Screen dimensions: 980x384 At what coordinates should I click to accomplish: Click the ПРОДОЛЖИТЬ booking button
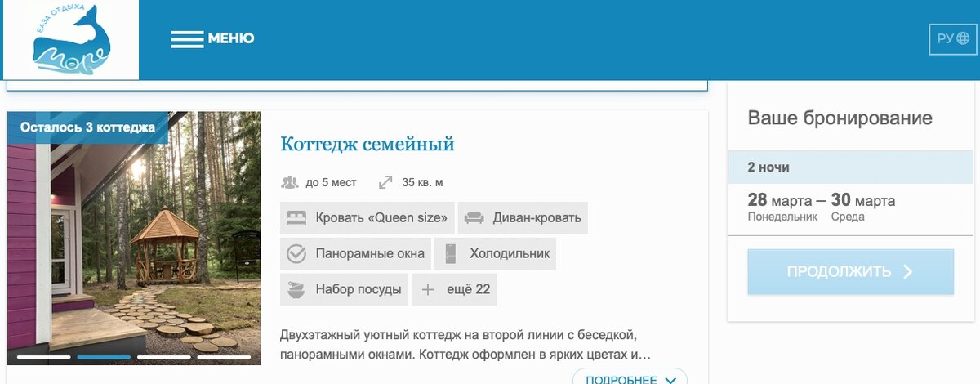[851, 272]
